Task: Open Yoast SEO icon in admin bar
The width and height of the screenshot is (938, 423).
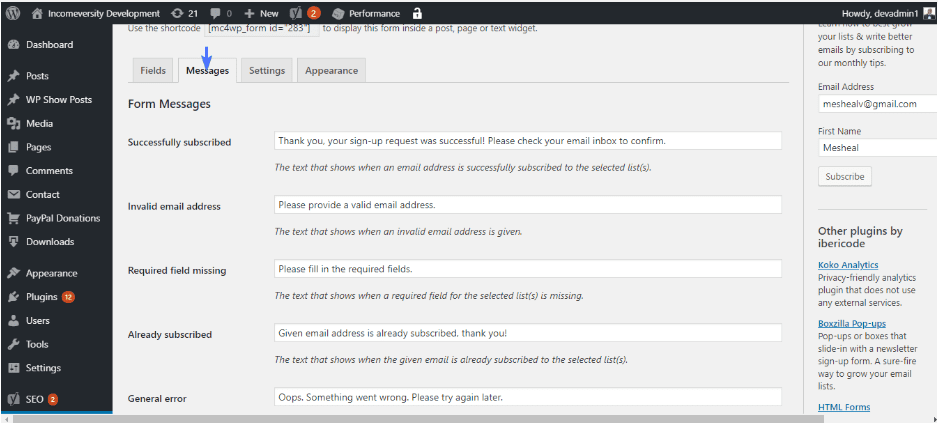Action: click(x=296, y=13)
